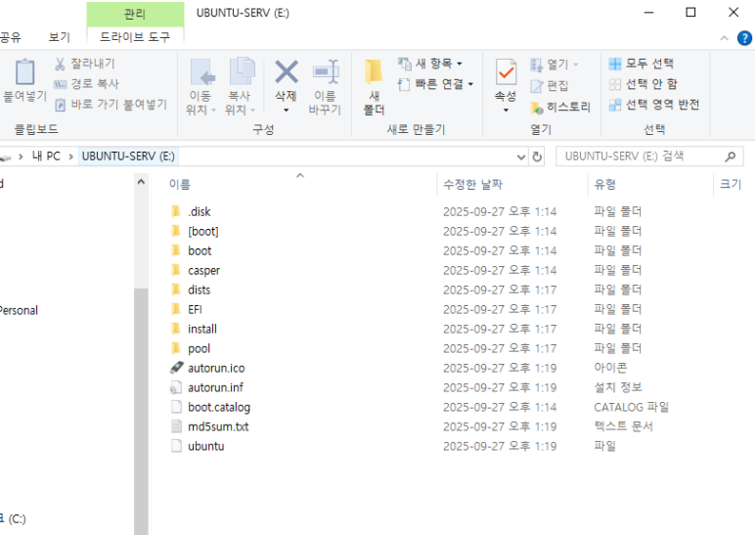Expand the chevron after 내 PC breadcrumb
The width and height of the screenshot is (756, 535).
pos(70,156)
